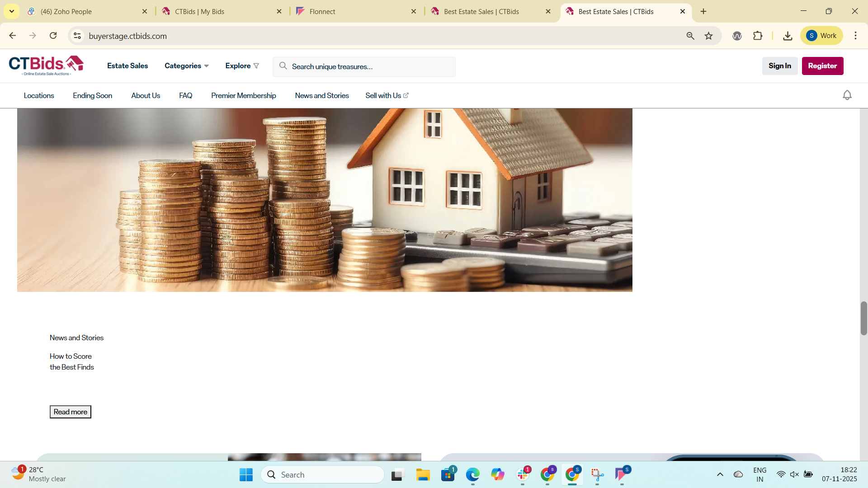This screenshot has height=488, width=868.
Task: Expand the Categories dropdown
Action: coord(186,66)
